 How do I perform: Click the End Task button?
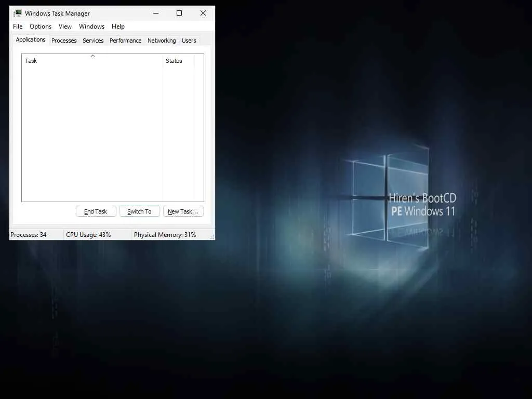click(x=96, y=211)
